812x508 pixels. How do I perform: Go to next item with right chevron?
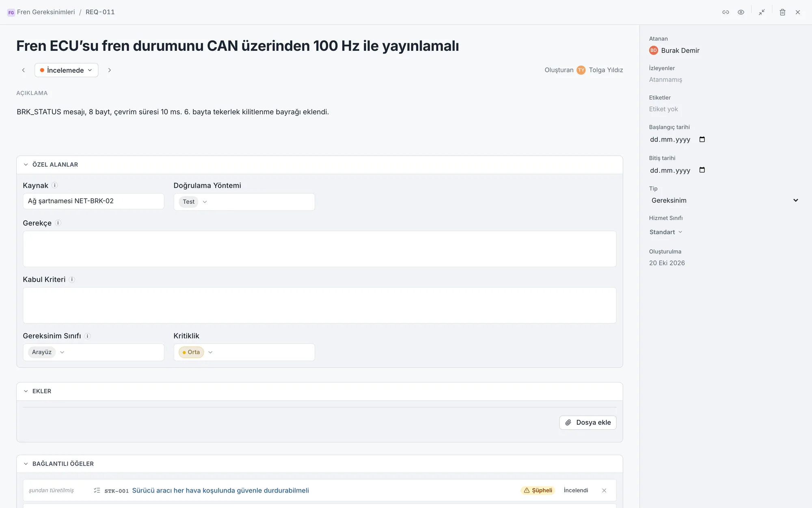tap(109, 70)
